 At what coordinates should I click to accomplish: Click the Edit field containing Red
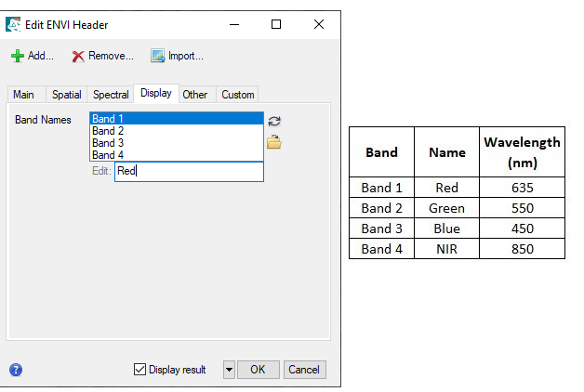click(x=189, y=172)
